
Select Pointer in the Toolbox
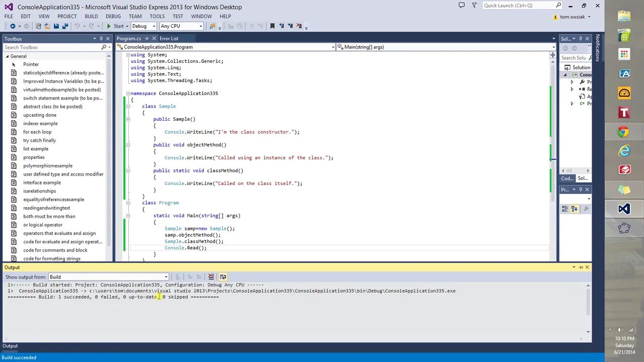pos(31,64)
